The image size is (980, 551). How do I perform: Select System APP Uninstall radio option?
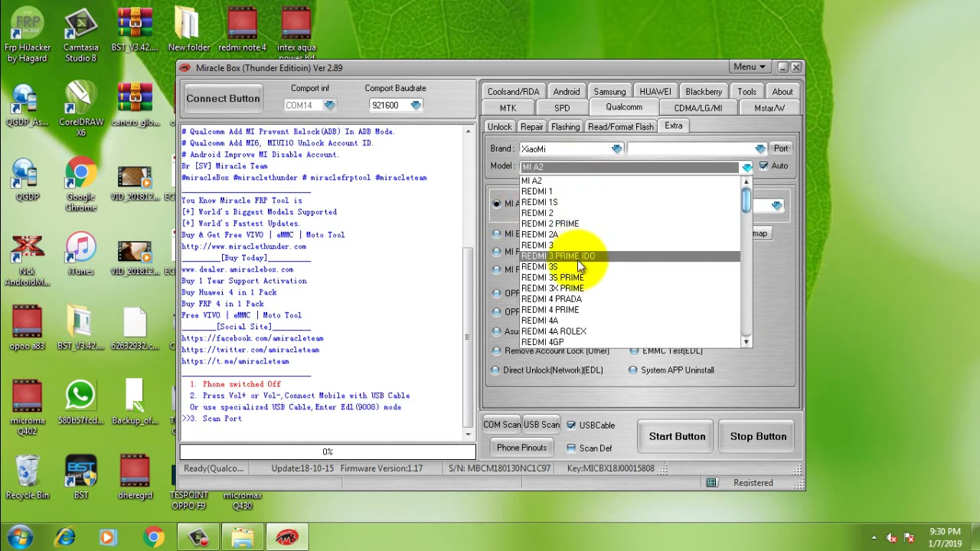tap(632, 370)
